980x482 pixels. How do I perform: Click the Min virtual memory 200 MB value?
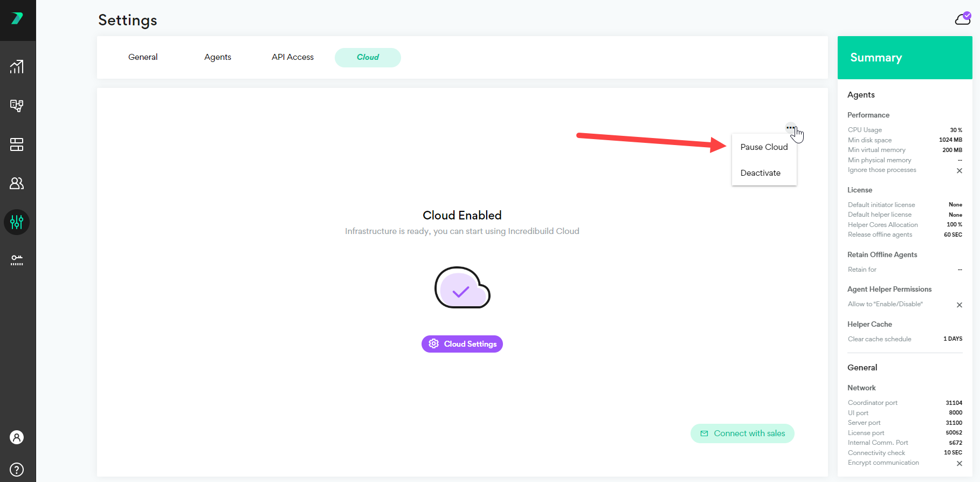[x=952, y=150]
